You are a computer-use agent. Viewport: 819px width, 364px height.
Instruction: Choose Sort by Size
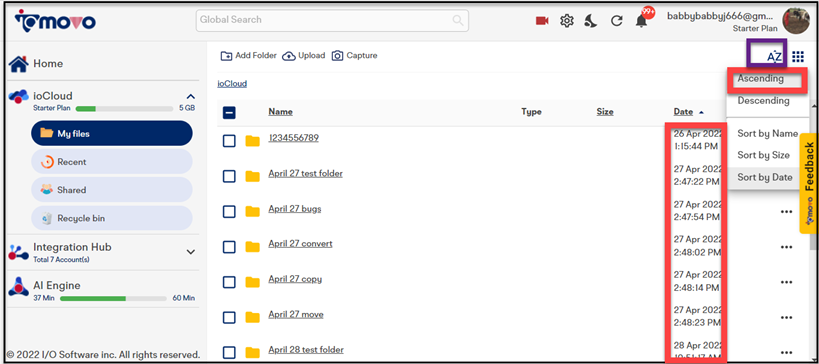click(x=764, y=155)
